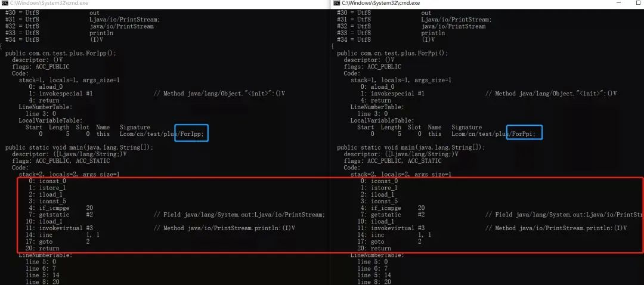Click 'flags: ACC_PUBLIC, ACC_STATIC' in right window
The image size is (644, 285).
393,161
